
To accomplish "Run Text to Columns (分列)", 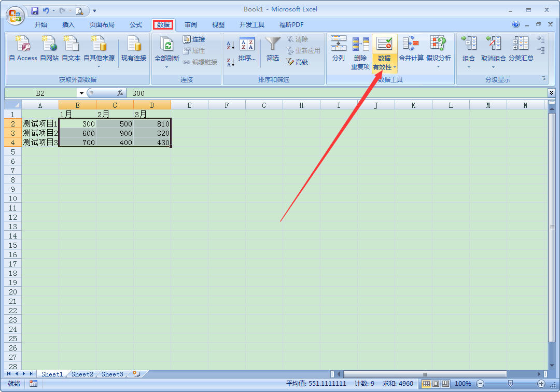I will coord(338,49).
